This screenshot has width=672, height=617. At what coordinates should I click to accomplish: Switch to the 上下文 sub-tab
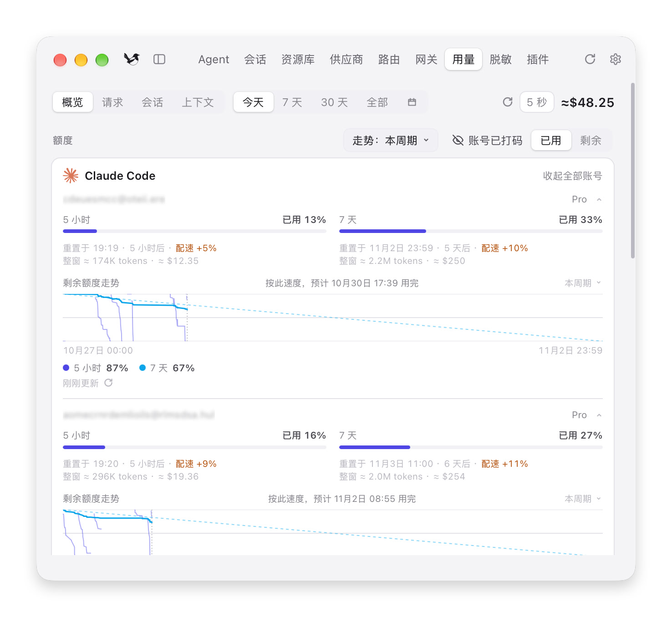coord(198,102)
